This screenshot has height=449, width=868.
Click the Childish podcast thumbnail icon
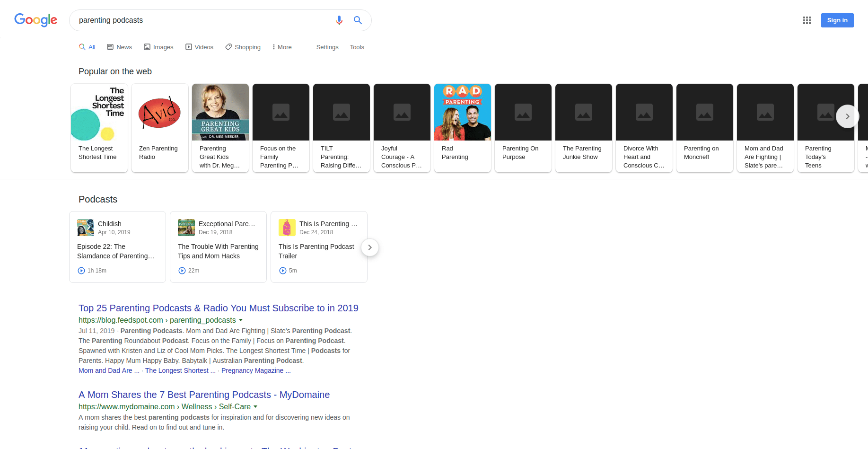pyautogui.click(x=86, y=228)
